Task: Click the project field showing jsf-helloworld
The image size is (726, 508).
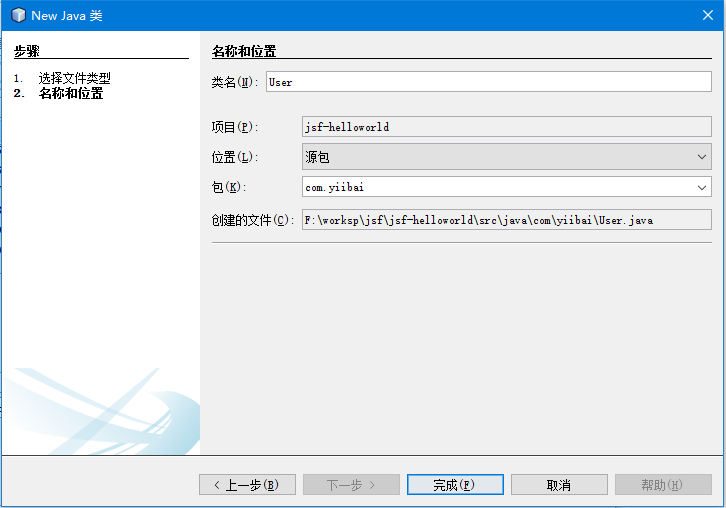Action: pyautogui.click(x=507, y=127)
